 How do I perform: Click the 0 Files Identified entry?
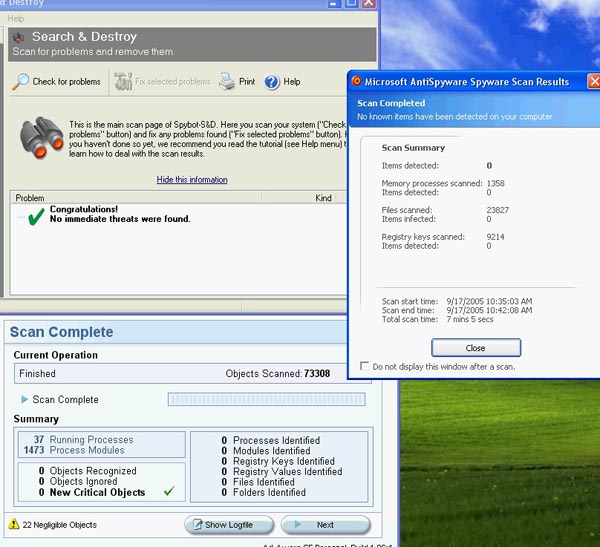258,482
